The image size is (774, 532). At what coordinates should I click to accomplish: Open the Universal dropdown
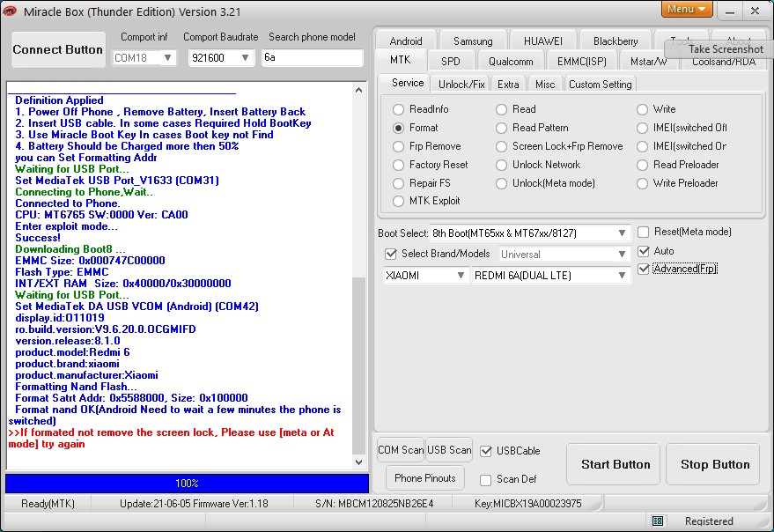click(622, 254)
